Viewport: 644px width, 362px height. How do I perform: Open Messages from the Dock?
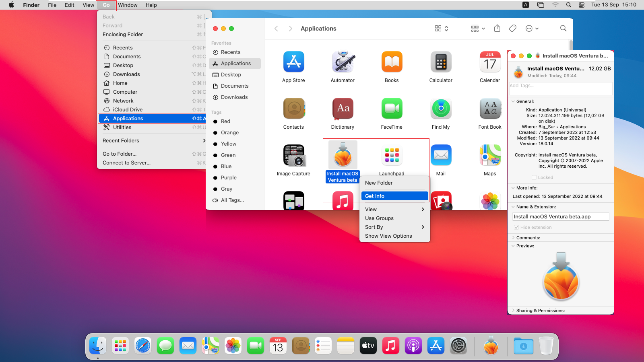[x=165, y=346]
